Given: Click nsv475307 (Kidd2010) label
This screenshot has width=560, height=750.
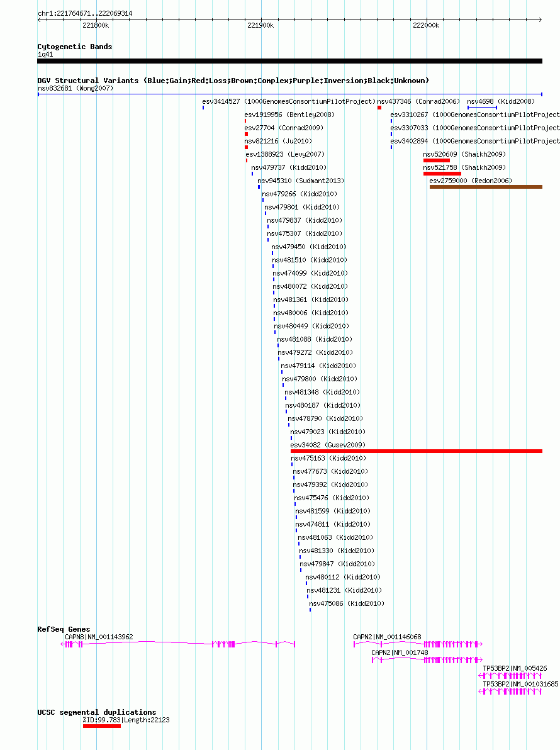Looking at the screenshot, I should [x=305, y=234].
